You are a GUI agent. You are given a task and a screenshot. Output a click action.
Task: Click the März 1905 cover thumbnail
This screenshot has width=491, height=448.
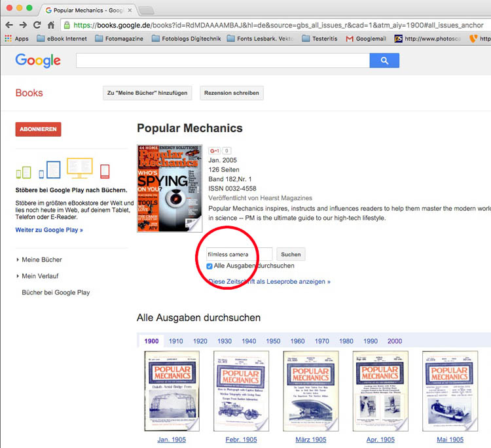pos(311,391)
